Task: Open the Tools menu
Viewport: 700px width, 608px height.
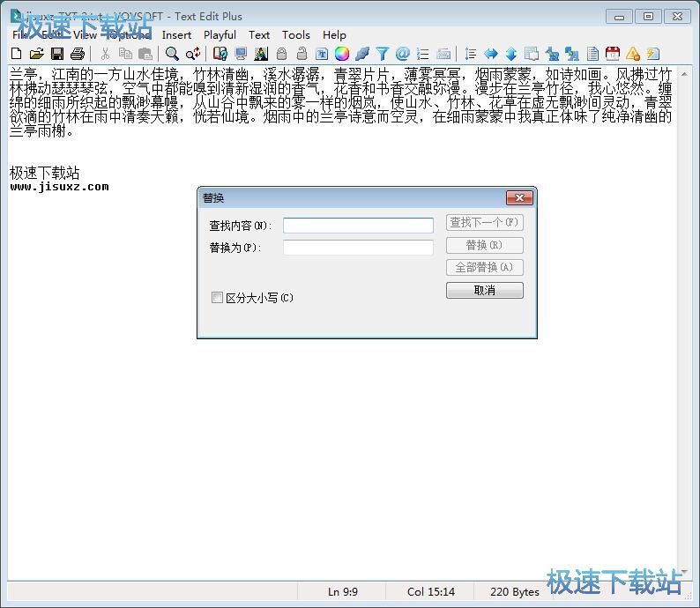Action: point(296,34)
